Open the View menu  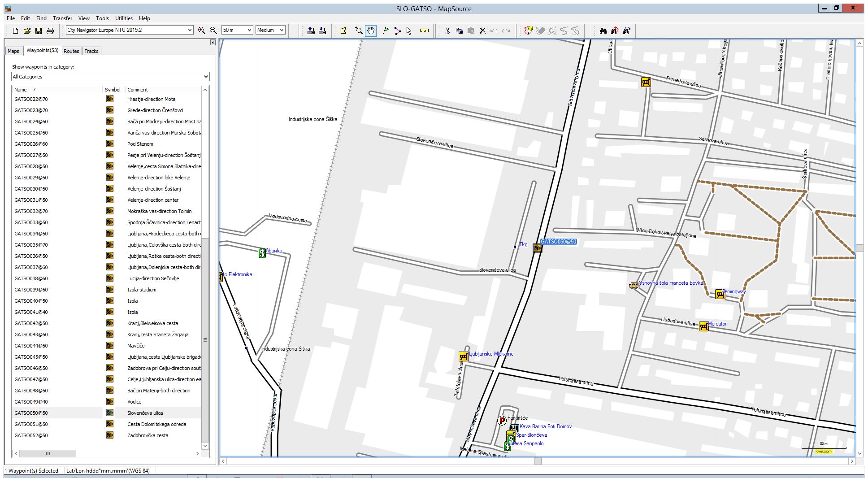point(84,18)
